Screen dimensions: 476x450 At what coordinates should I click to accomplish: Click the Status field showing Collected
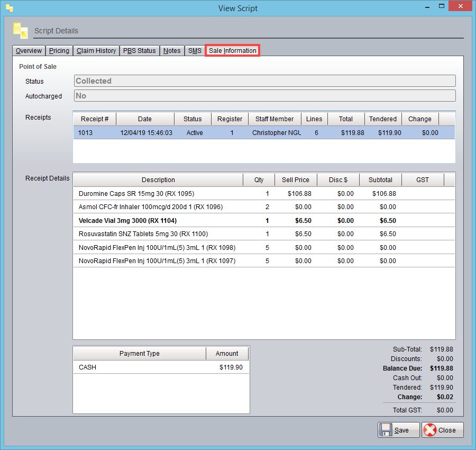pos(264,80)
